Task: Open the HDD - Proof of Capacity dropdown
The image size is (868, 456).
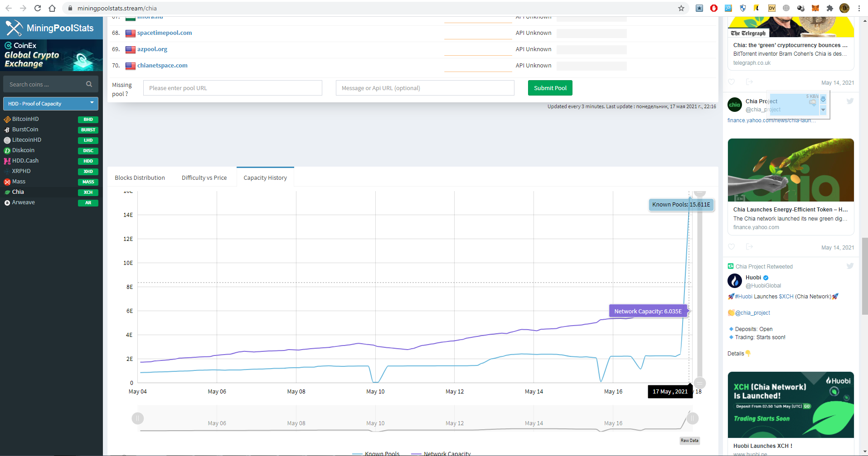Action: tap(51, 104)
